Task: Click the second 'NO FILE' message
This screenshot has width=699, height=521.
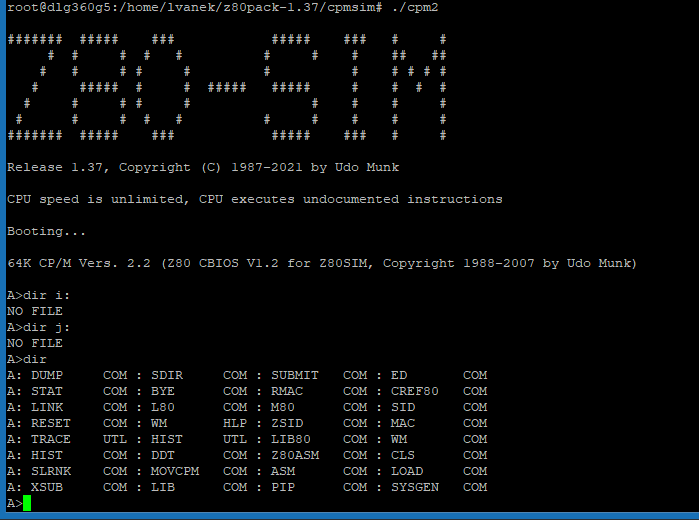Action: point(35,343)
